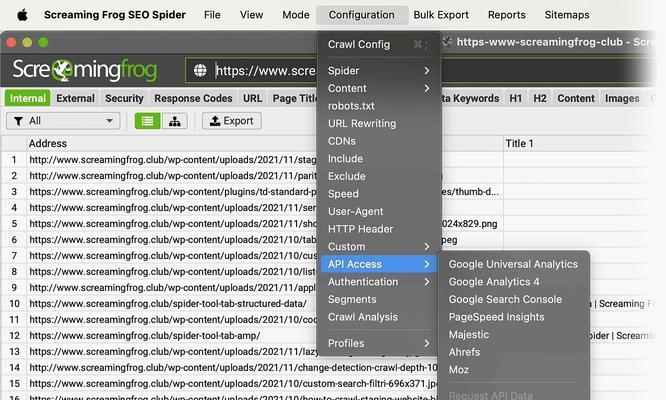Switch to the Meta Keywords tab
Viewport: 666px width, 400px height.
471,98
